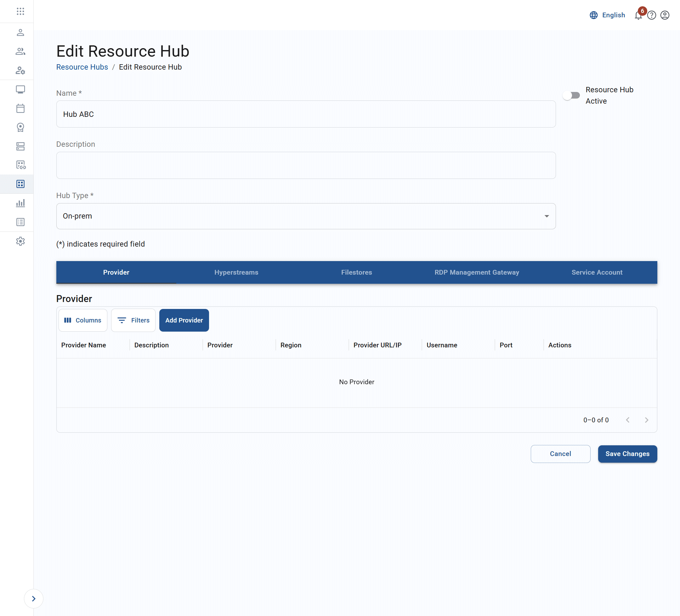The height and width of the screenshot is (616, 680).
Task: Expand the sidebar with chevron button
Action: pyautogui.click(x=33, y=598)
